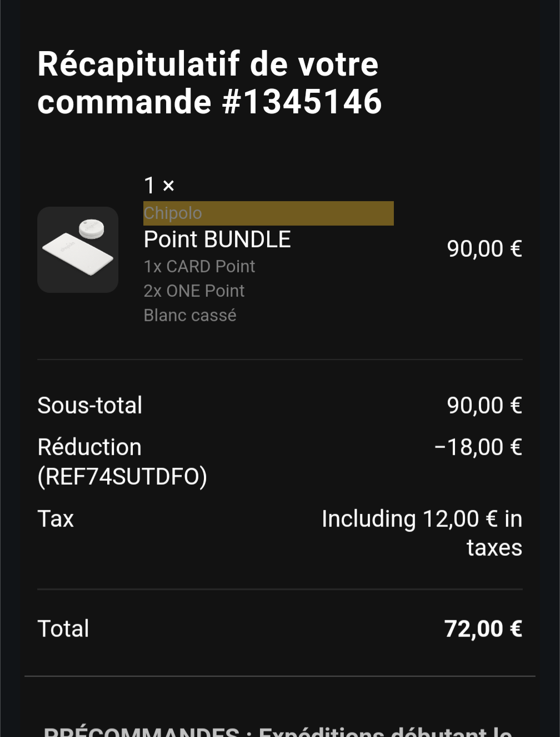
Task: Select the bold 72,00 € total amount
Action: tap(483, 629)
